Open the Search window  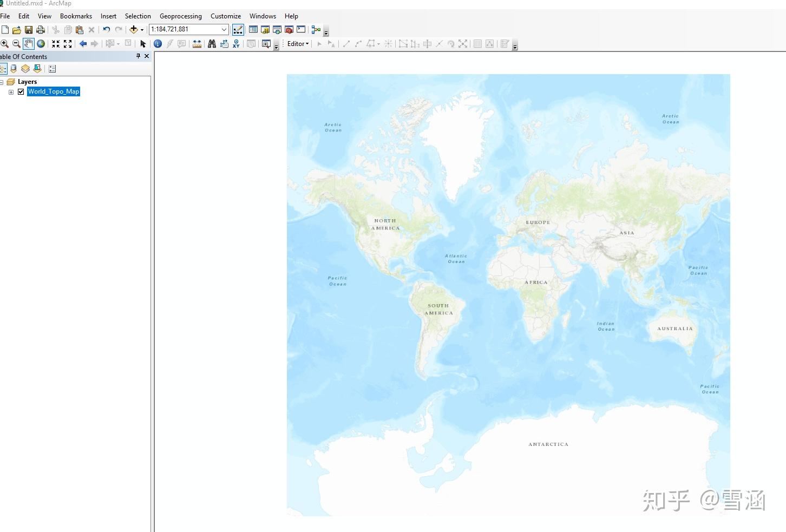tap(277, 30)
